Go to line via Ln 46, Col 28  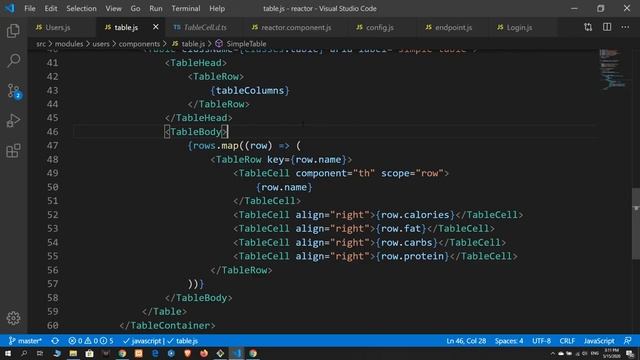466,341
